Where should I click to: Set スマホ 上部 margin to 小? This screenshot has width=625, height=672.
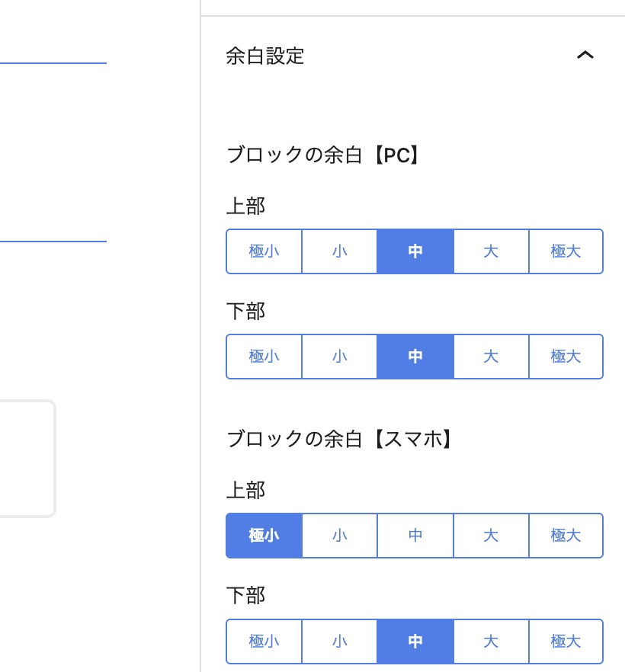(340, 536)
